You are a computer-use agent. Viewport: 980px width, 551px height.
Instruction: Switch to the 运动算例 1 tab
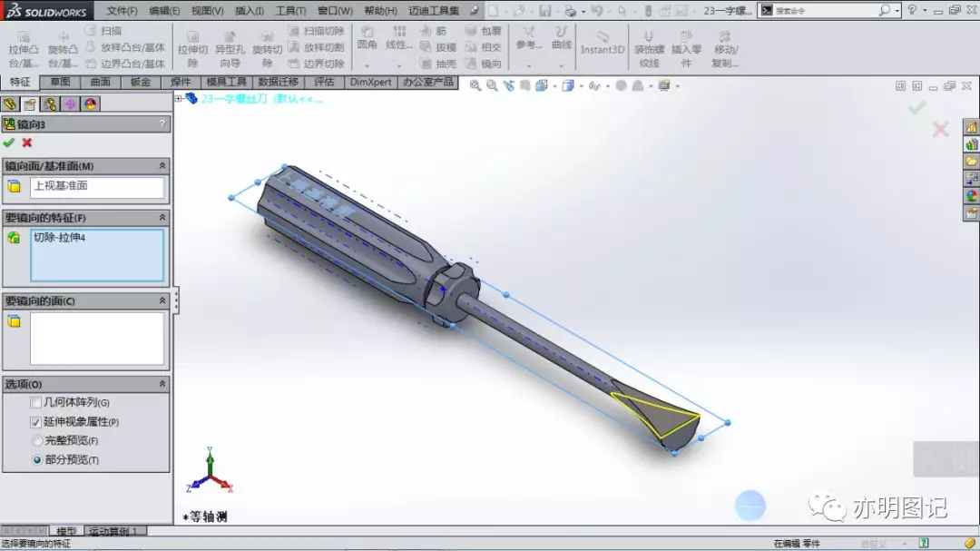(113, 531)
